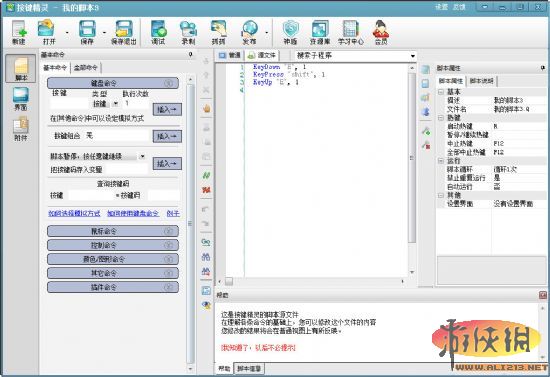Click the orange hand icon in vertical toolbar
Viewport: 550px width, 377px height.
[x=207, y=109]
